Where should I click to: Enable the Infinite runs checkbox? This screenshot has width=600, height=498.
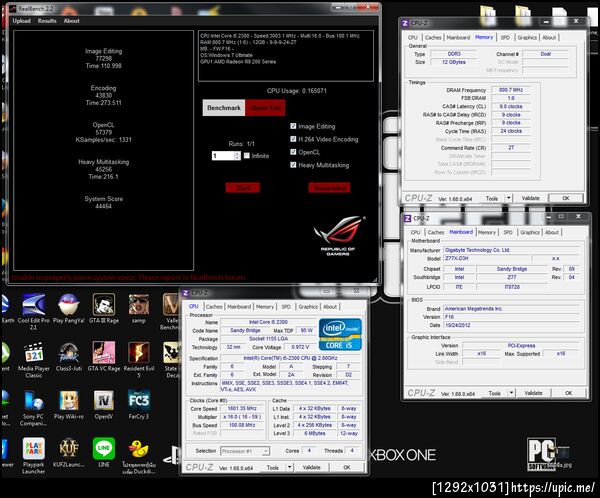[247, 155]
